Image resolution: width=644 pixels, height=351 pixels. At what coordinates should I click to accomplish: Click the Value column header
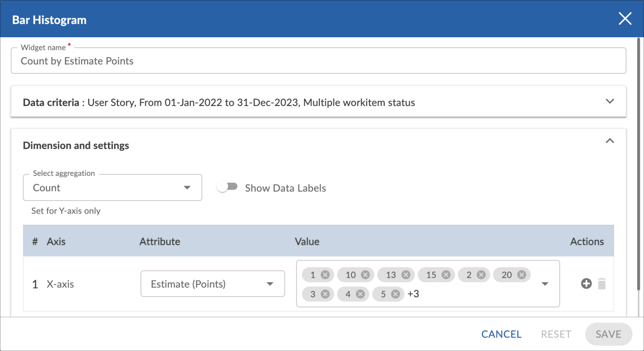[307, 241]
